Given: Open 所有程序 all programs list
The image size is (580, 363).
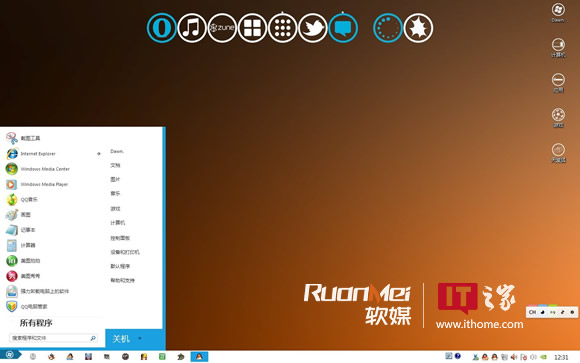Looking at the screenshot, I should 36,323.
